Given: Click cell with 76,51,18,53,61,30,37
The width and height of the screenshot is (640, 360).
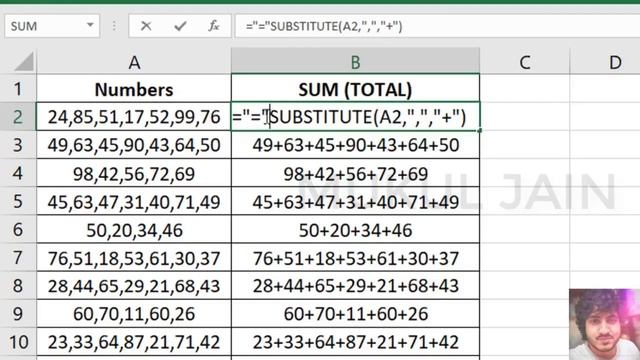Looking at the screenshot, I should coord(134,258).
